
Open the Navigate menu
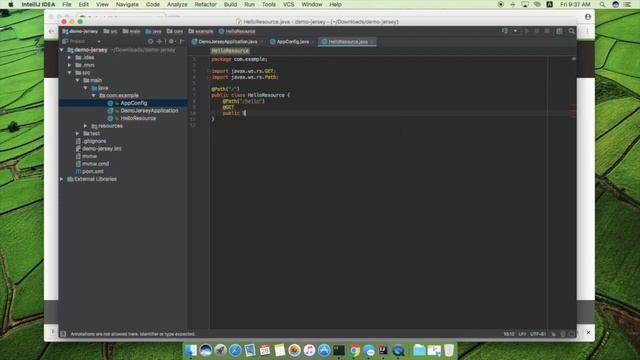pyautogui.click(x=127, y=4)
